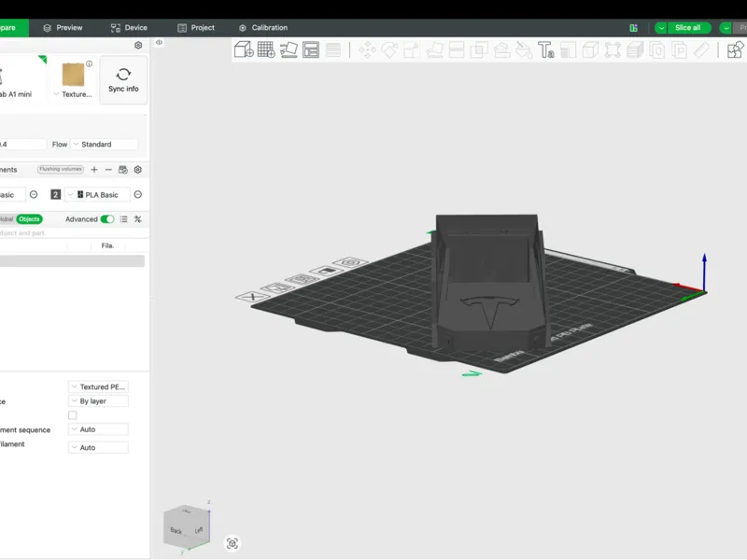Click the layout icon beside Slice all

click(x=634, y=28)
